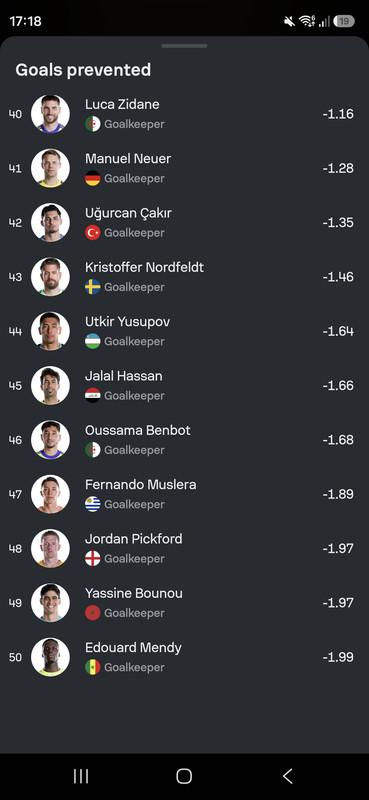Screen dimensions: 369x800
Task: Open Kristoffer Nordfeldt's player name
Action: pyautogui.click(x=144, y=267)
